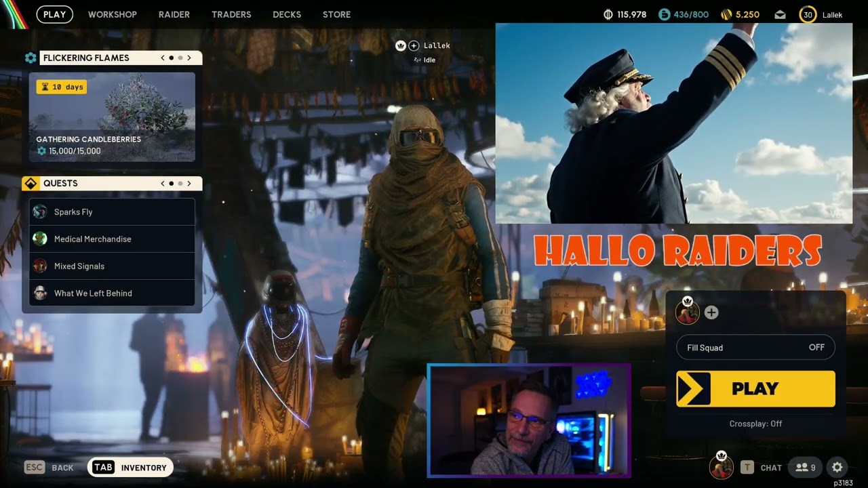Select the second Quests page dot
The height and width of the screenshot is (488, 868).
[x=180, y=183]
